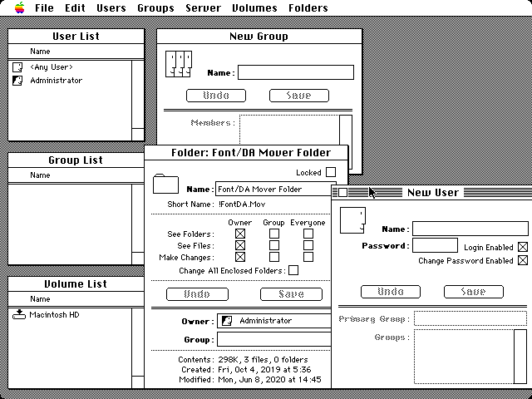Toggle Everyone Make Changes checkbox
The image size is (532, 399).
pos(308,257)
